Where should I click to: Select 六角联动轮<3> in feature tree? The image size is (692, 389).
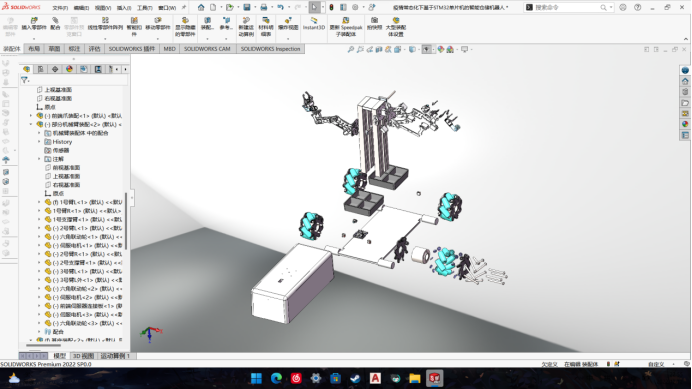click(x=82, y=323)
